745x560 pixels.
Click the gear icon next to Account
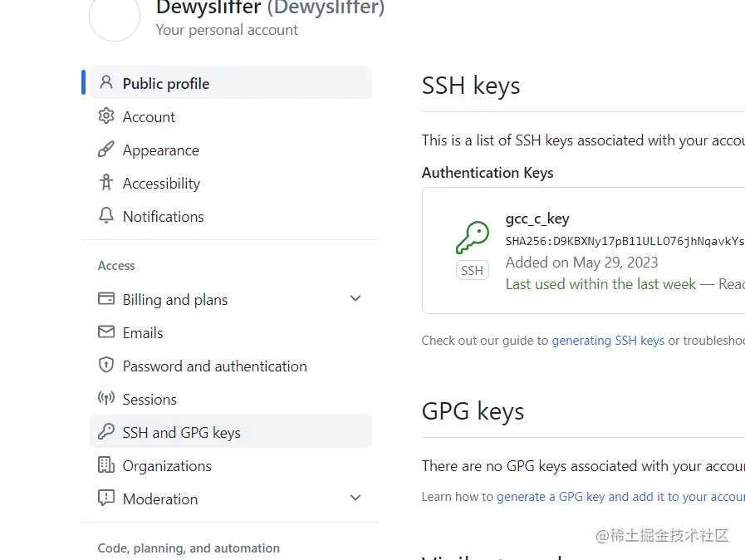click(x=105, y=116)
